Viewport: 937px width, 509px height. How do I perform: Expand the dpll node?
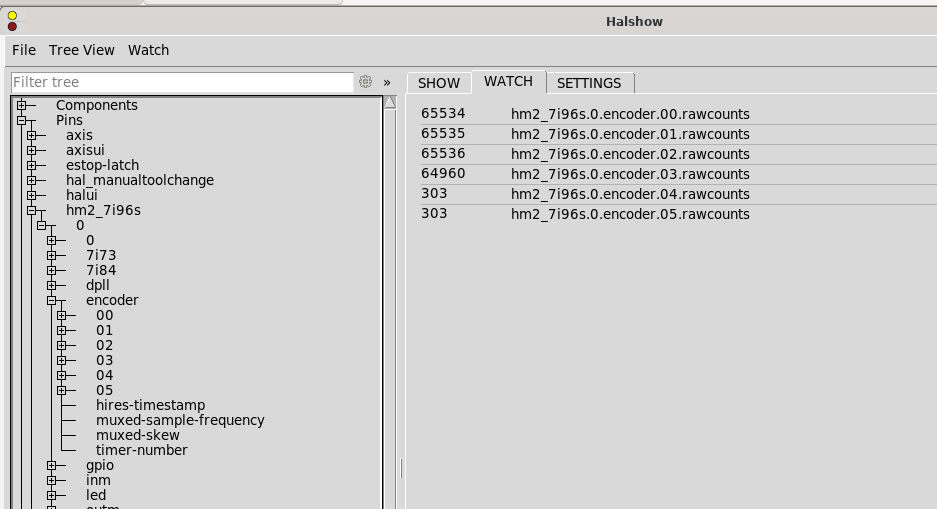point(52,285)
